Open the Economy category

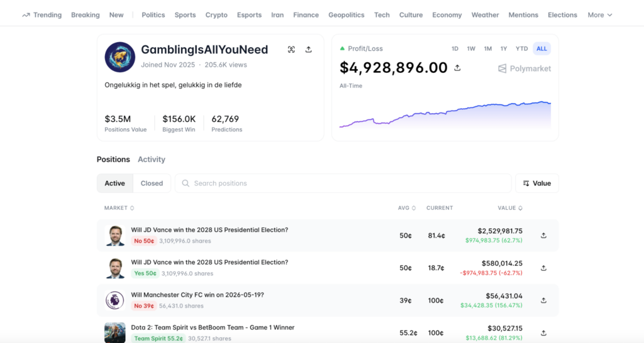coord(447,15)
